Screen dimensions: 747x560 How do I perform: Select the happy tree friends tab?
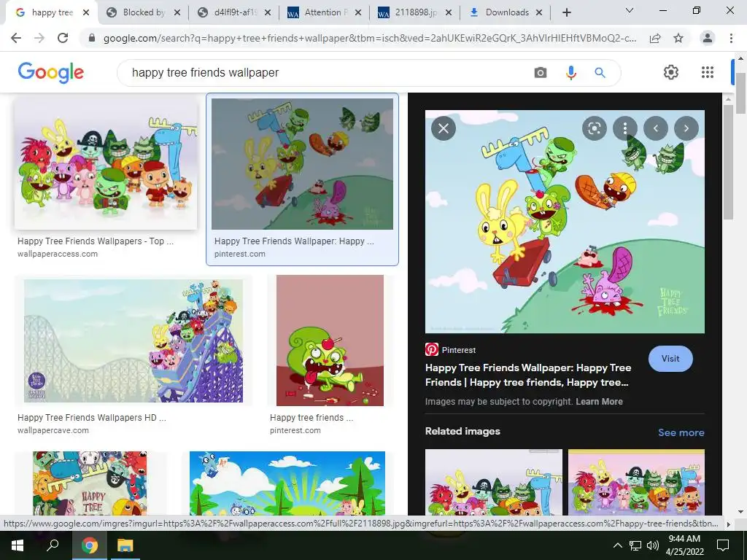(x=52, y=13)
